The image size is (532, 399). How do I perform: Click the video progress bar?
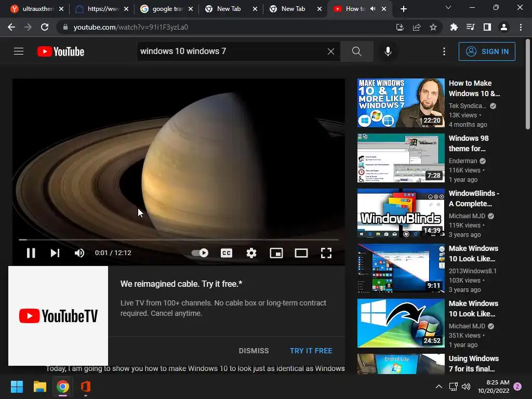coord(179,240)
